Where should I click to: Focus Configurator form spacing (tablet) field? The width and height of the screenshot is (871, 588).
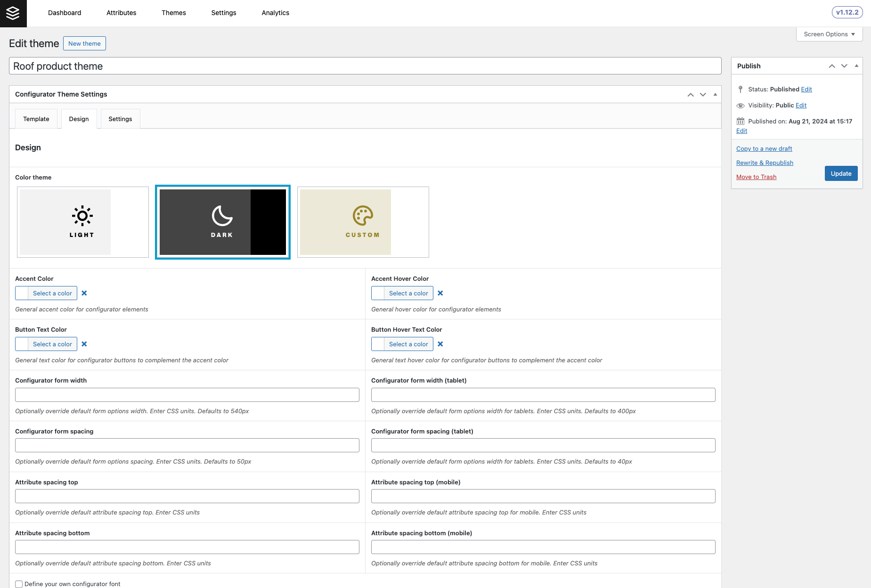543,445
